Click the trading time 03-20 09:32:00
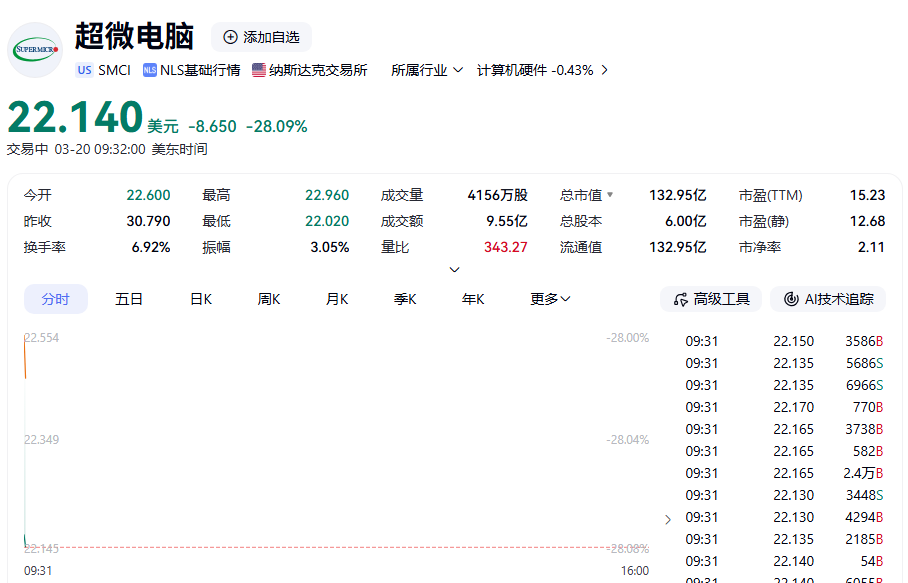 point(100,149)
